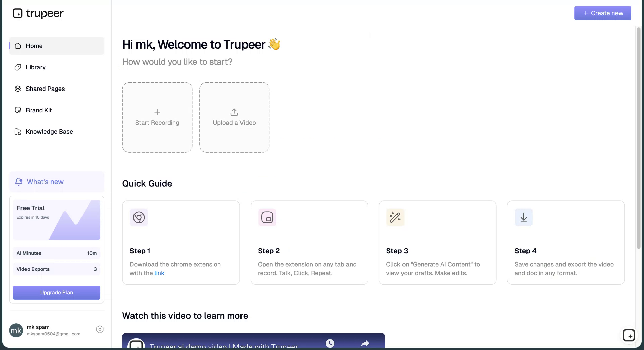The height and width of the screenshot is (350, 644).
Task: Click the share arrow on the demo video
Action: (x=365, y=343)
